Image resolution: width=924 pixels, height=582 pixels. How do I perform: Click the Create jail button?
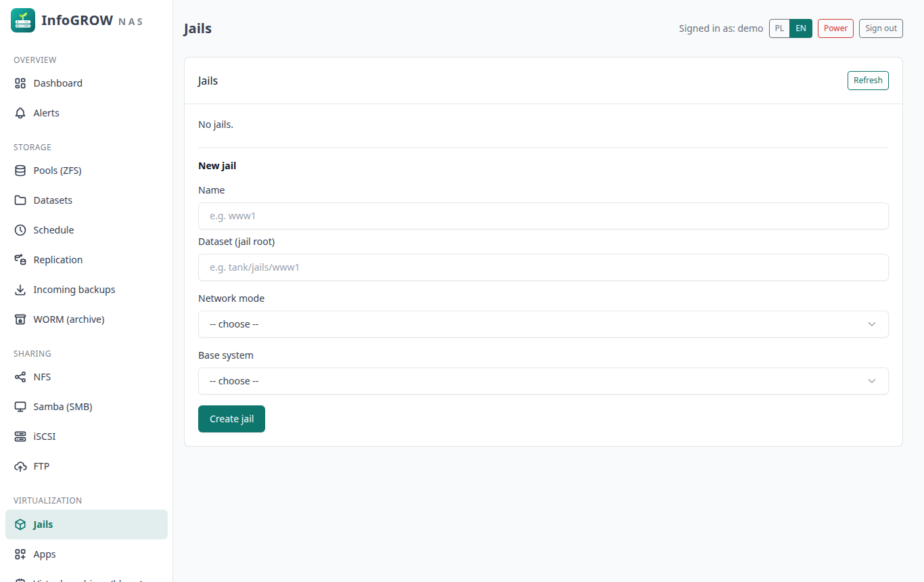(231, 419)
